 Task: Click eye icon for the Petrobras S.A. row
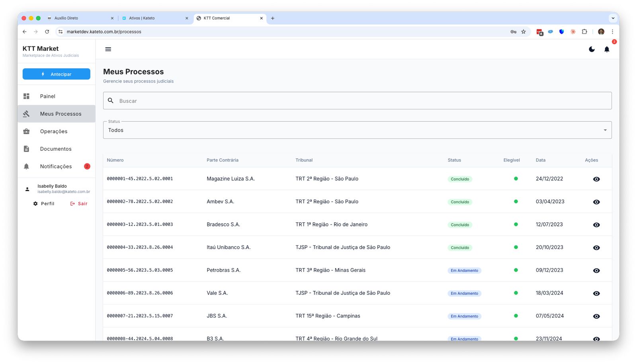pyautogui.click(x=596, y=271)
